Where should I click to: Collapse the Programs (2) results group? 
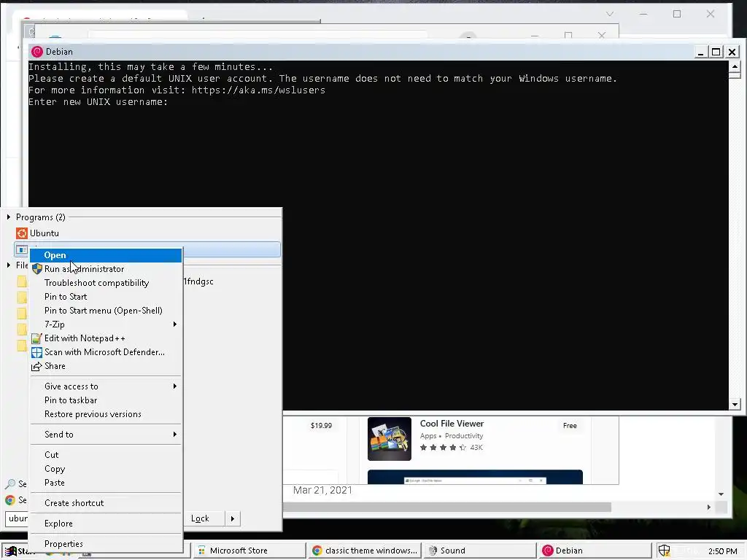tap(9, 217)
